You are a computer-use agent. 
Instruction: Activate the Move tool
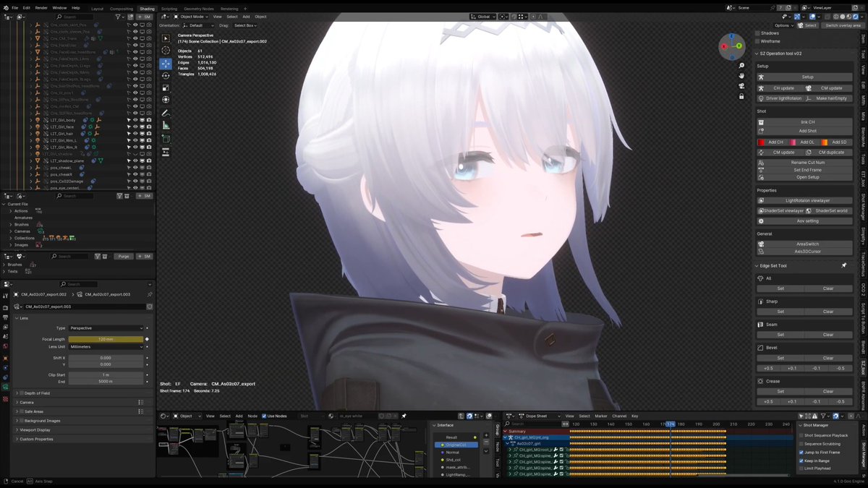pyautogui.click(x=166, y=64)
